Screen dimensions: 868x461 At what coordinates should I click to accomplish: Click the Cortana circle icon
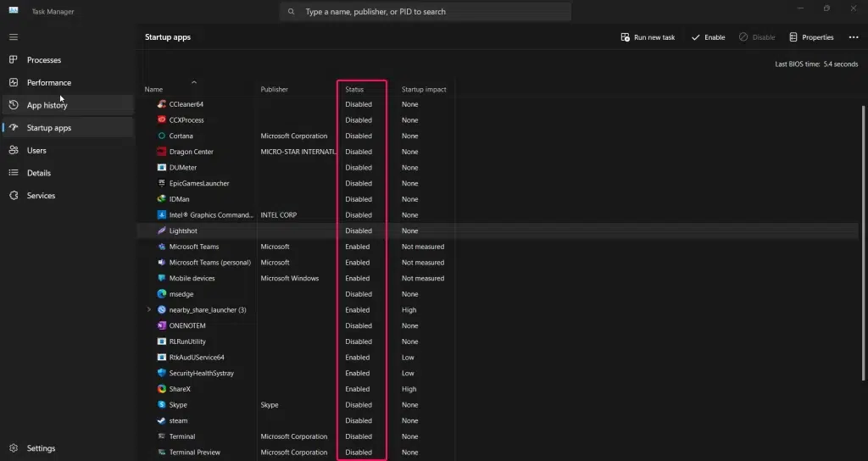tap(162, 136)
